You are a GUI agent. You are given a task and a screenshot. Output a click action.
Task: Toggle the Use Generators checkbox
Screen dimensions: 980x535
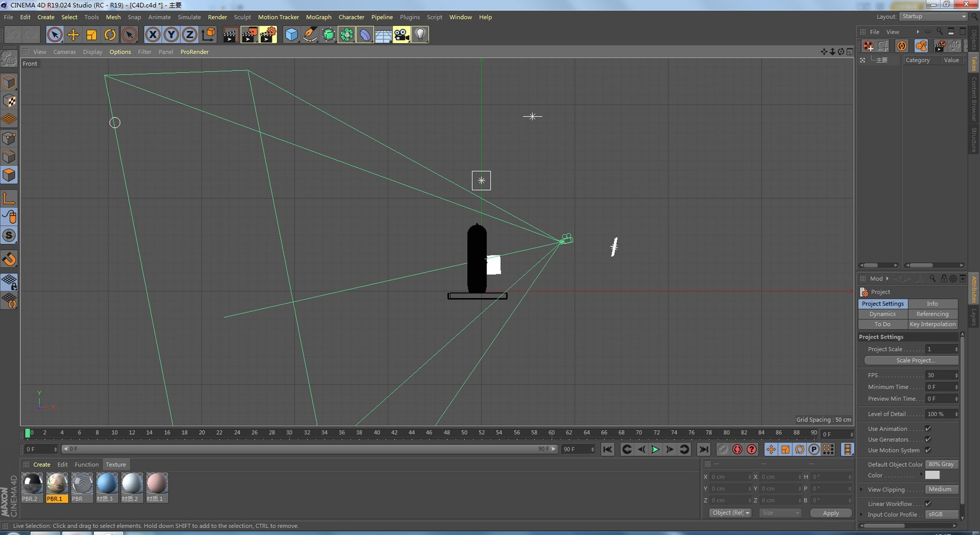click(x=928, y=440)
